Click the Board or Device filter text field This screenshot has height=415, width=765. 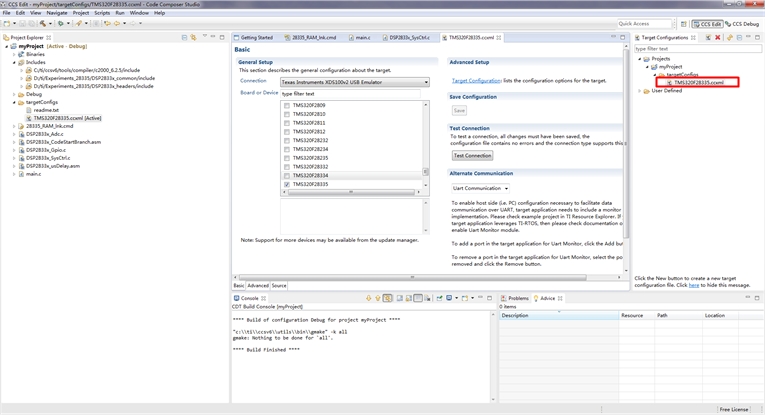click(350, 94)
